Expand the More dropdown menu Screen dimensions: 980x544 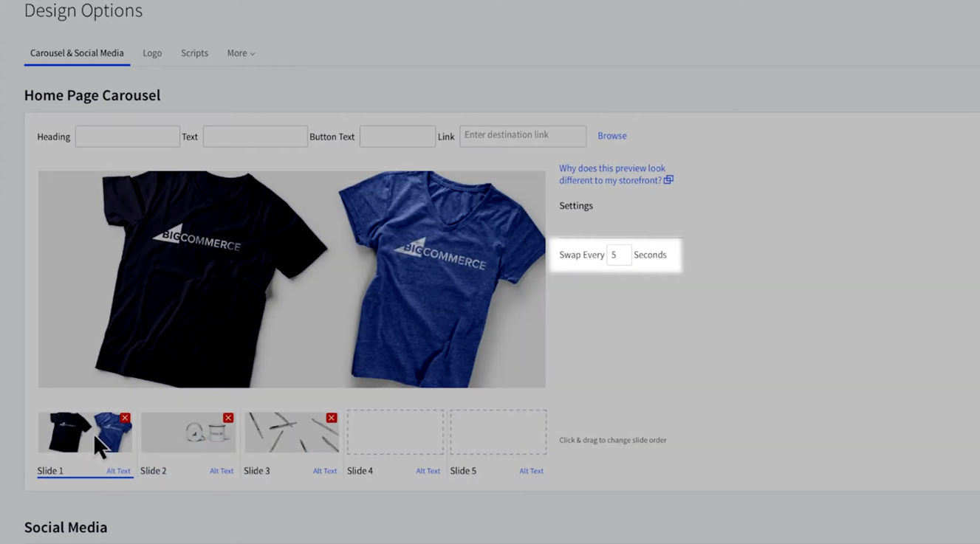coord(241,53)
